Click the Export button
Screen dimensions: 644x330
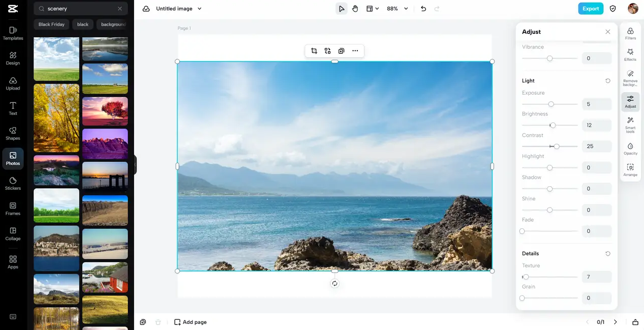pyautogui.click(x=591, y=9)
